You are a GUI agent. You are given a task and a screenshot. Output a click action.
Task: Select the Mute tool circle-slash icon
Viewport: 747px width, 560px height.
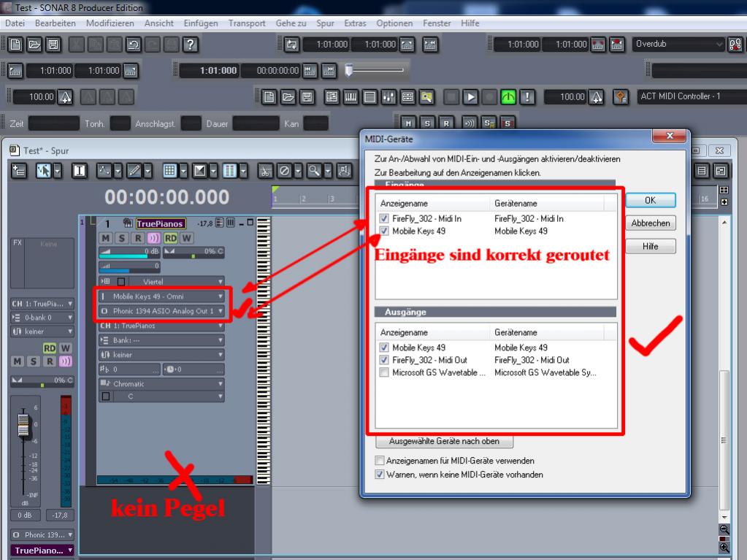[x=284, y=170]
